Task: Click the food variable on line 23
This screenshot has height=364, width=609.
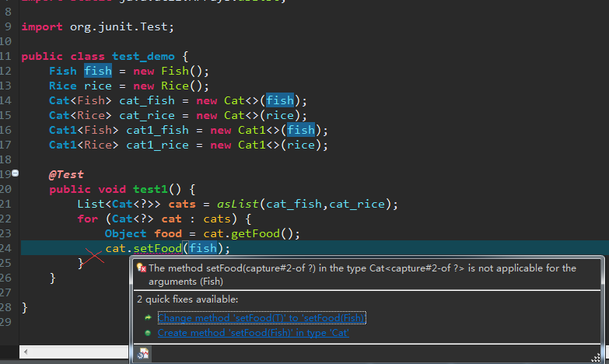Action: pyautogui.click(x=168, y=233)
